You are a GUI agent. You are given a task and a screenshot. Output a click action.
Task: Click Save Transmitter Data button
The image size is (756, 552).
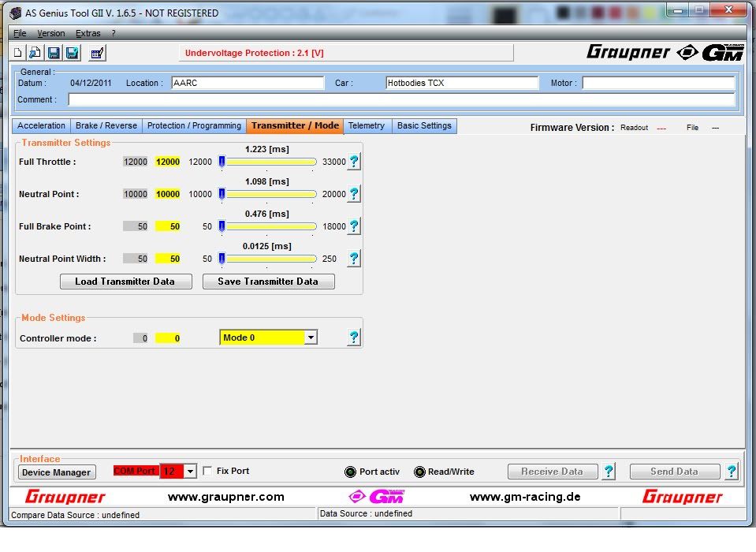[269, 282]
